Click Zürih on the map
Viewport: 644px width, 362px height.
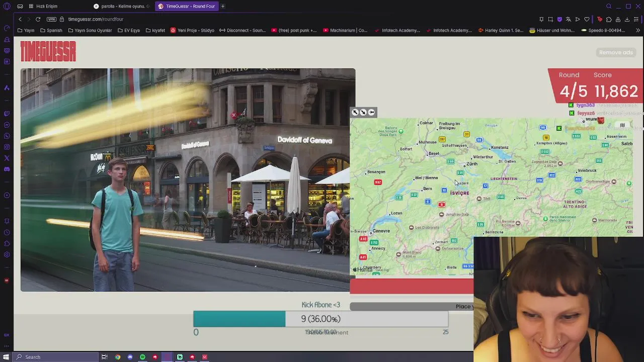click(x=471, y=164)
